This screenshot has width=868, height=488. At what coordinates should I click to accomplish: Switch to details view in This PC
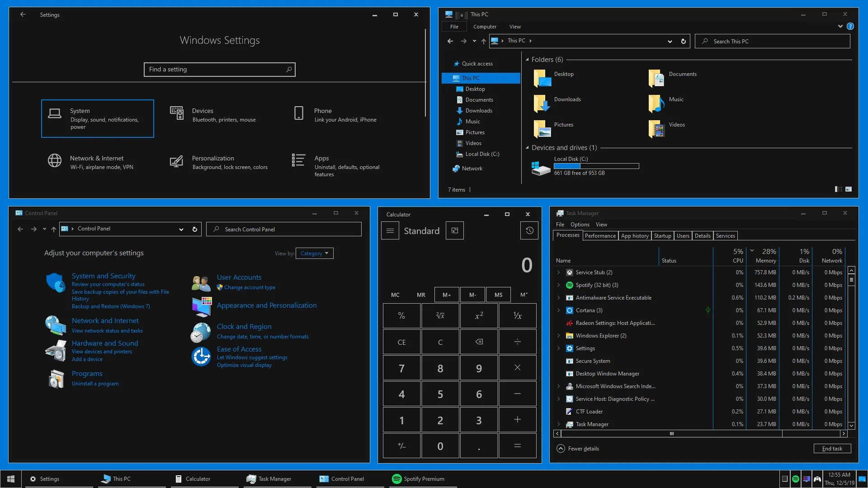tap(838, 189)
